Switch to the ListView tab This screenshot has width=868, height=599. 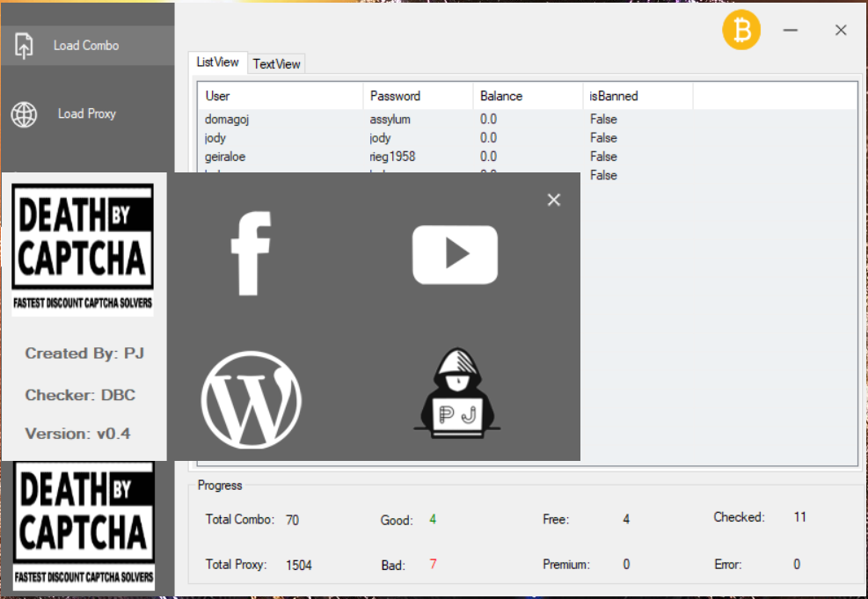(x=217, y=62)
